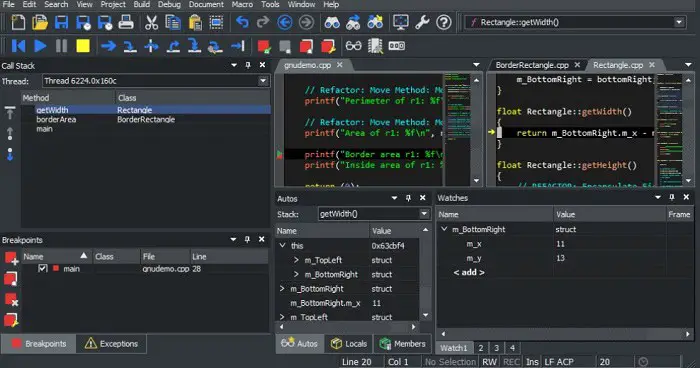Viewport: 700px width, 368px height.
Task: Open the Call Stack panel options arrow
Action: pyautogui.click(x=234, y=65)
